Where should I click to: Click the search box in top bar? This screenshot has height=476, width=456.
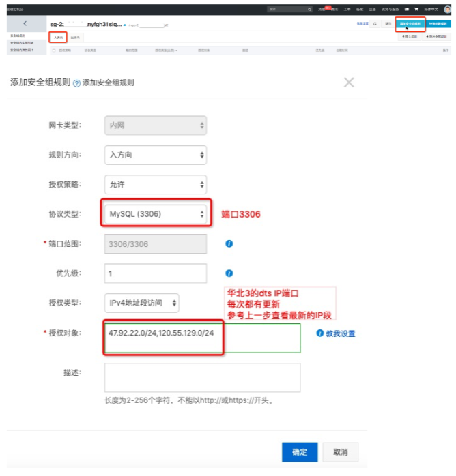[x=290, y=10]
